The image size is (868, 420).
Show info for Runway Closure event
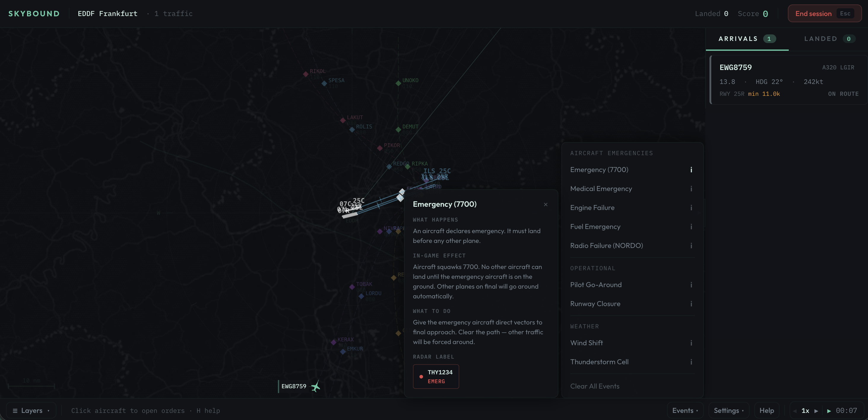pyautogui.click(x=691, y=304)
